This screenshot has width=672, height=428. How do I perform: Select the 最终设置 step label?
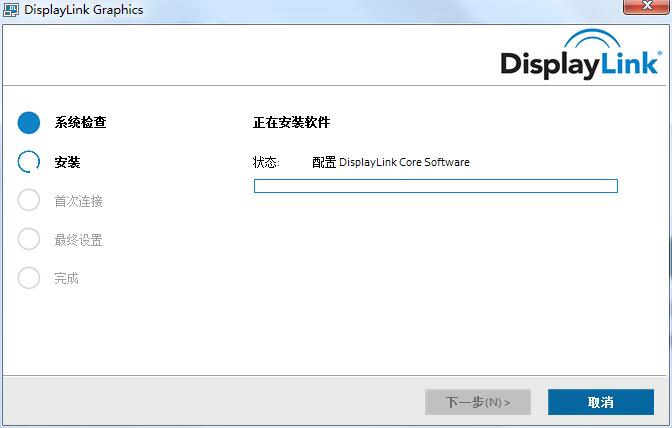(x=78, y=240)
